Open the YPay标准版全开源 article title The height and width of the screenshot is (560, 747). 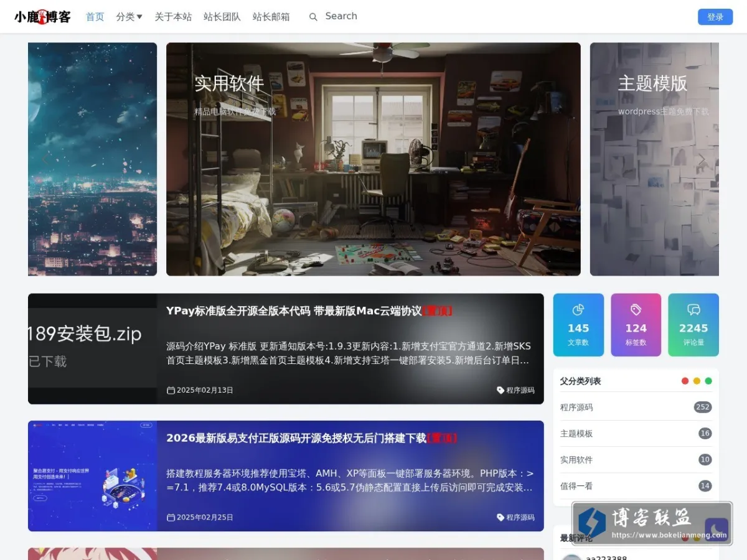coord(309,310)
